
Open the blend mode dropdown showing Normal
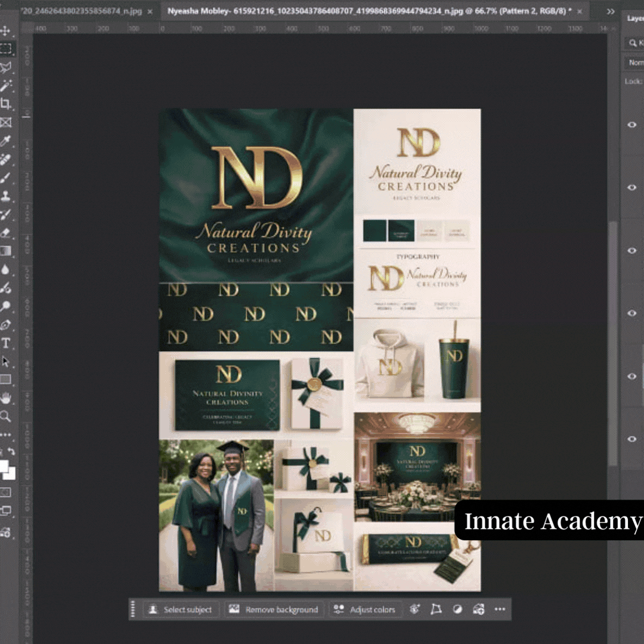tap(636, 63)
